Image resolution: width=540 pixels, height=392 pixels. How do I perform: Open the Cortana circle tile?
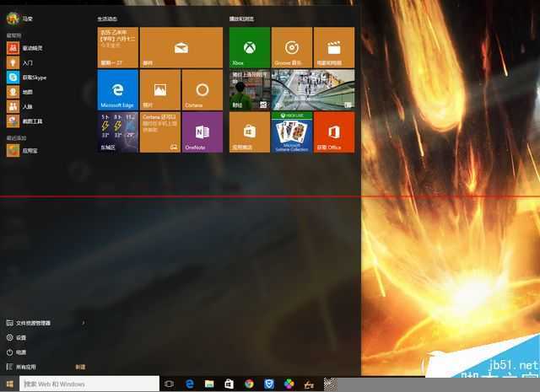(x=202, y=90)
